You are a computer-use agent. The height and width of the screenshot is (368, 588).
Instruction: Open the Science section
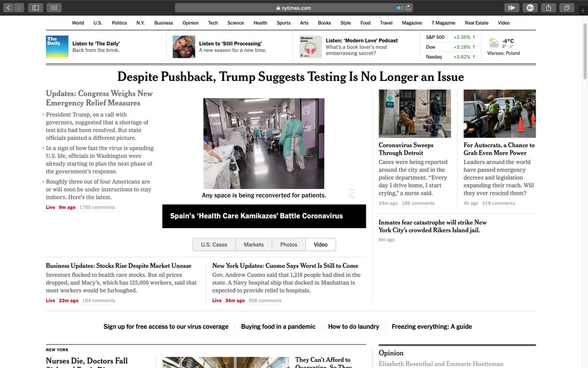click(236, 23)
